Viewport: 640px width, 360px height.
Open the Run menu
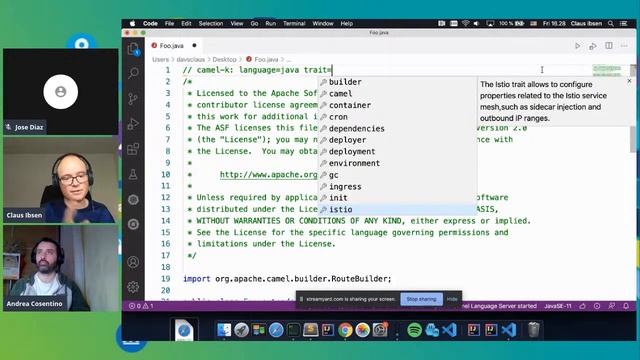pos(271,24)
